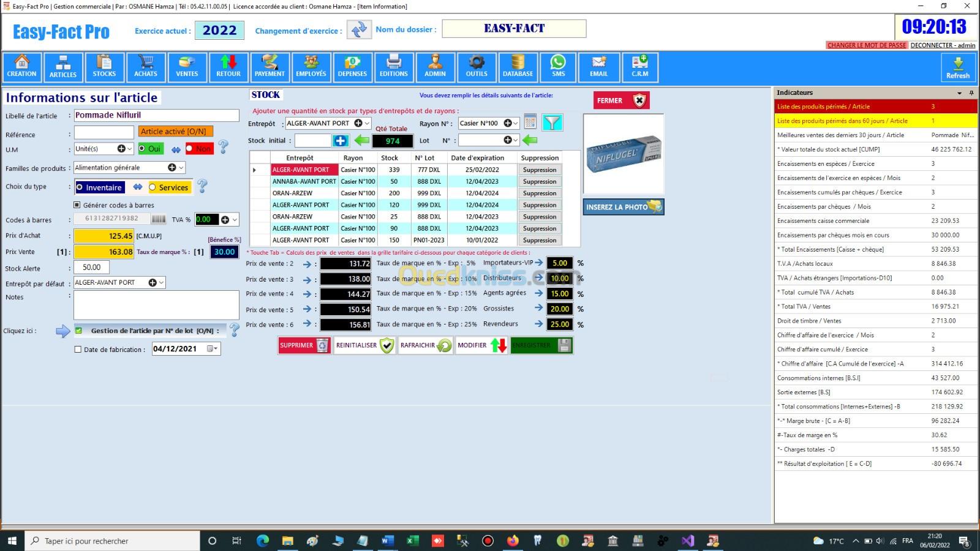Open the RETOUR returns module
The width and height of the screenshot is (980, 551).
coord(228,67)
